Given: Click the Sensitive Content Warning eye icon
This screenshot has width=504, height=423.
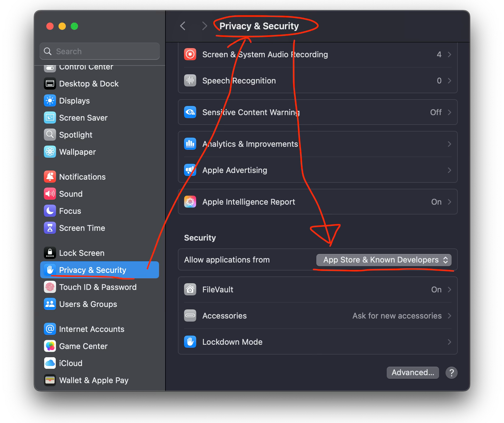Looking at the screenshot, I should click(190, 112).
